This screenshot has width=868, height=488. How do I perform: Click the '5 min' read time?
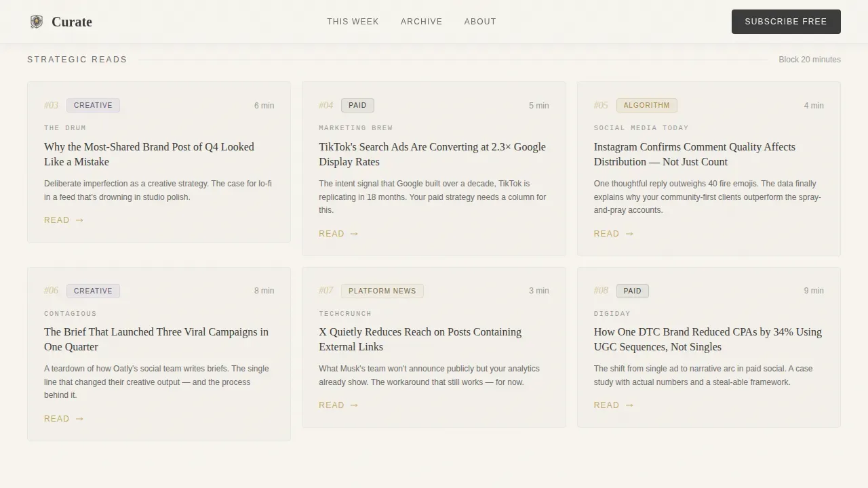coord(539,106)
